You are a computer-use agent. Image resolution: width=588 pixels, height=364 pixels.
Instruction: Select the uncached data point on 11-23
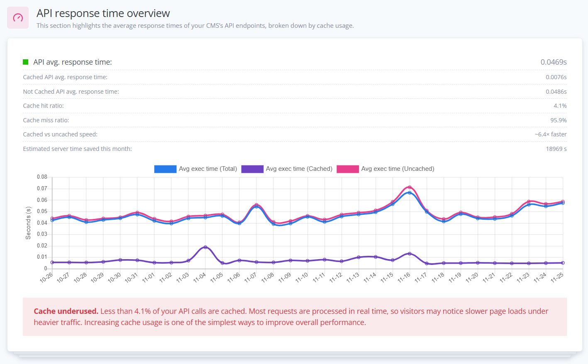click(529, 201)
